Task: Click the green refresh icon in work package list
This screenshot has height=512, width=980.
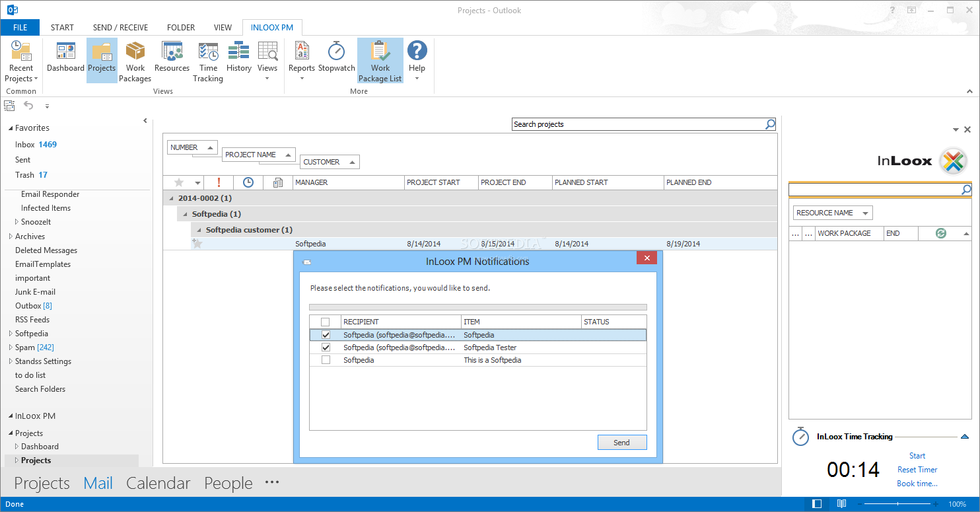Action: click(x=941, y=233)
